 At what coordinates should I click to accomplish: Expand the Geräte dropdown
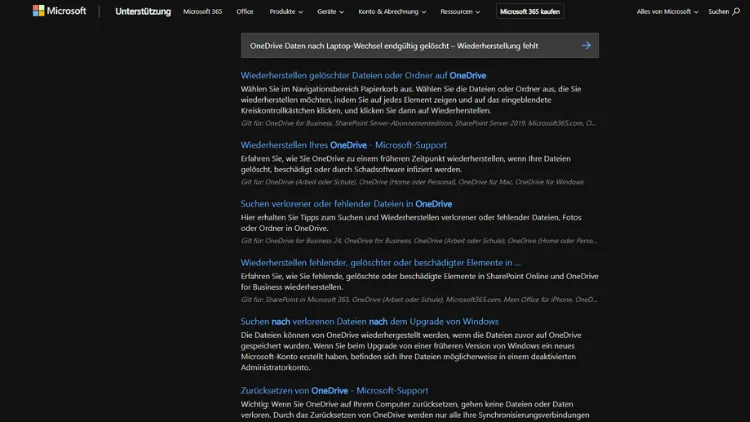tap(331, 11)
